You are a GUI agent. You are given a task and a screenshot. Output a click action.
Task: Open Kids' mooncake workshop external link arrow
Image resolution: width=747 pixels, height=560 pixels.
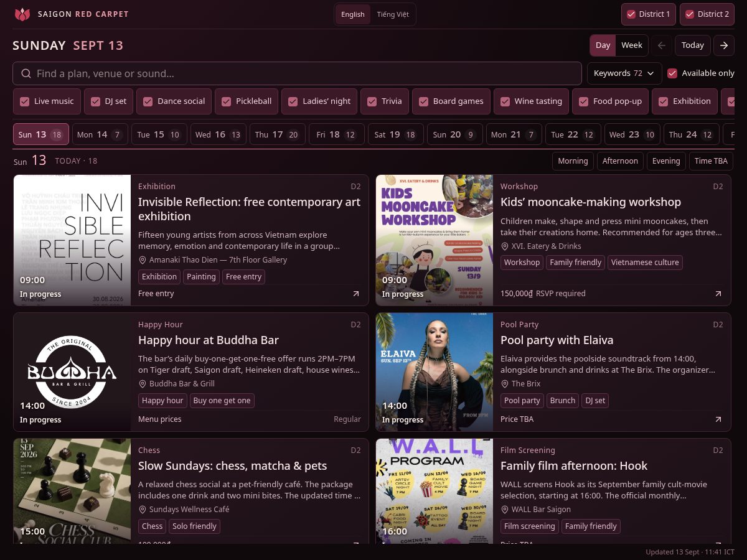pos(718,294)
